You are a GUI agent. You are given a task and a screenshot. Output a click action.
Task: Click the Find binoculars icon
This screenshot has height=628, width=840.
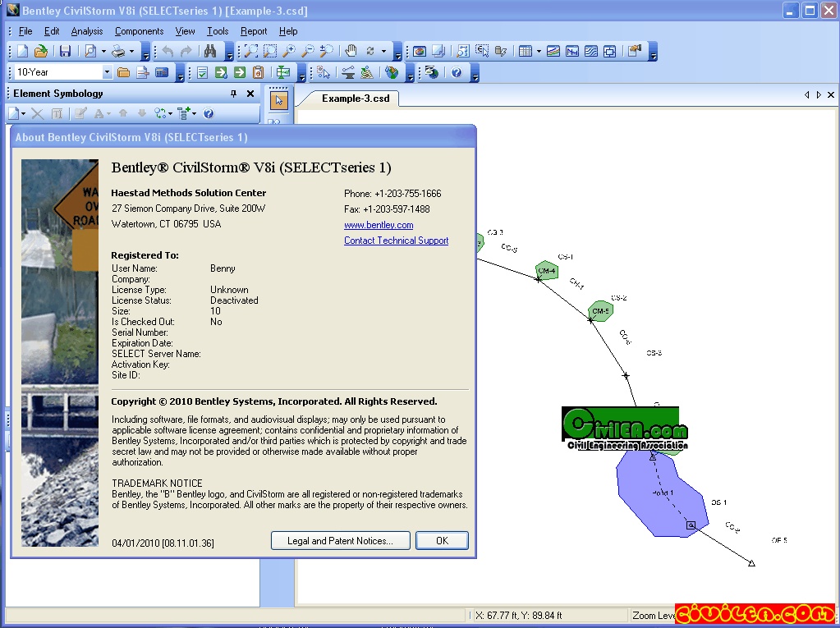(x=210, y=52)
